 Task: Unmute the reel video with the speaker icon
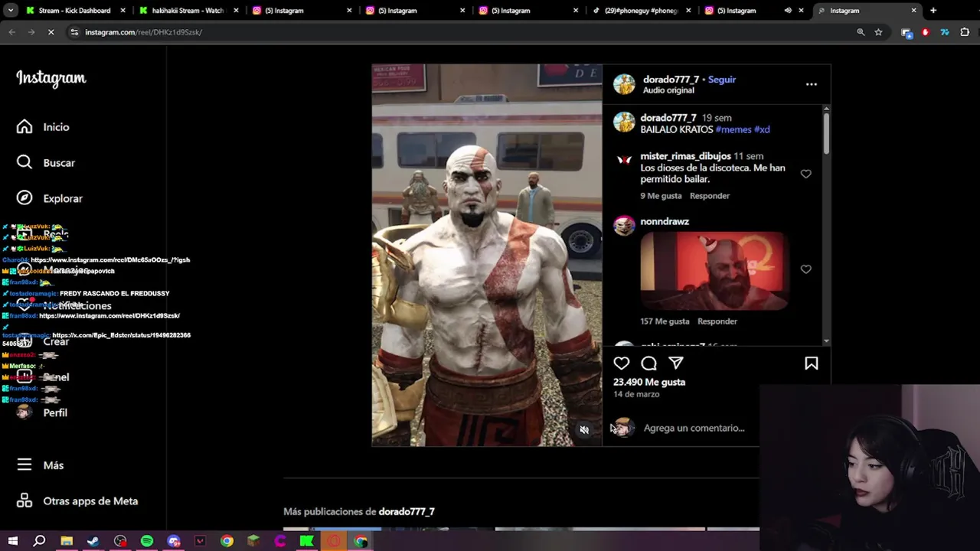click(x=584, y=430)
